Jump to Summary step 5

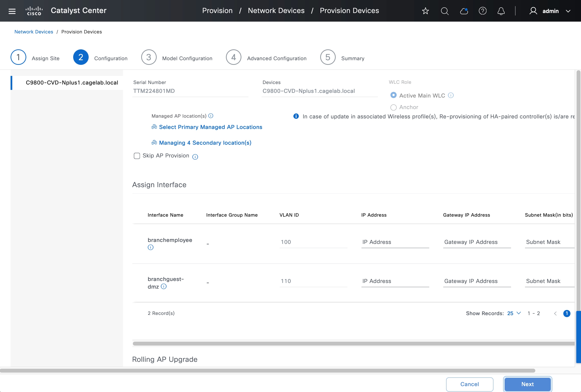tap(328, 57)
